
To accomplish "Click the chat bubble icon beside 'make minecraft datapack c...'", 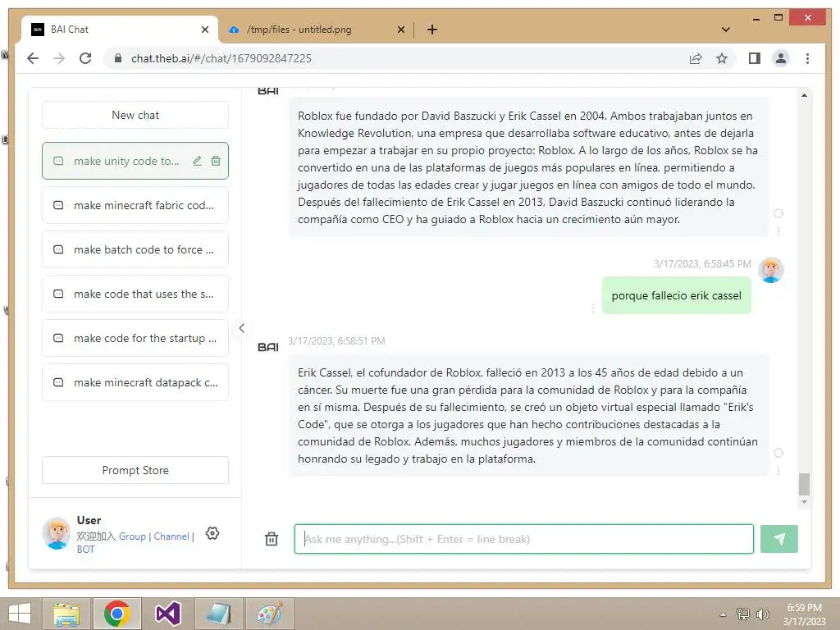I will click(58, 382).
